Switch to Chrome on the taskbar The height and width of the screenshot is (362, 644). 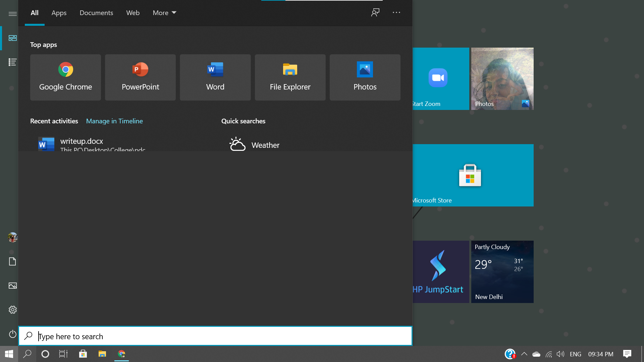point(121,354)
